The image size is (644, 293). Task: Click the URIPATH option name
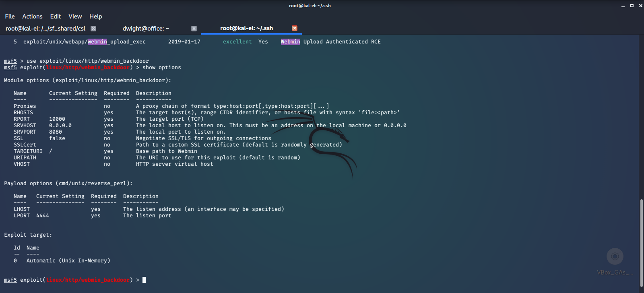coord(25,158)
